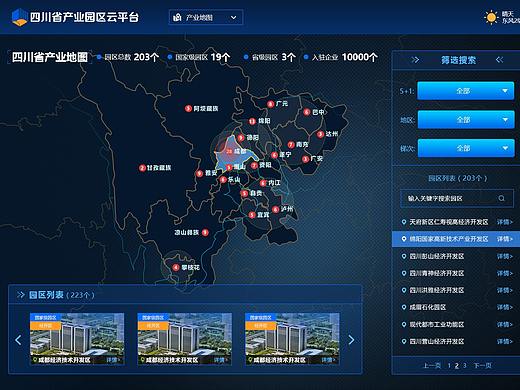
Task: Go to 下一页 in pagination
Action: pyautogui.click(x=483, y=366)
